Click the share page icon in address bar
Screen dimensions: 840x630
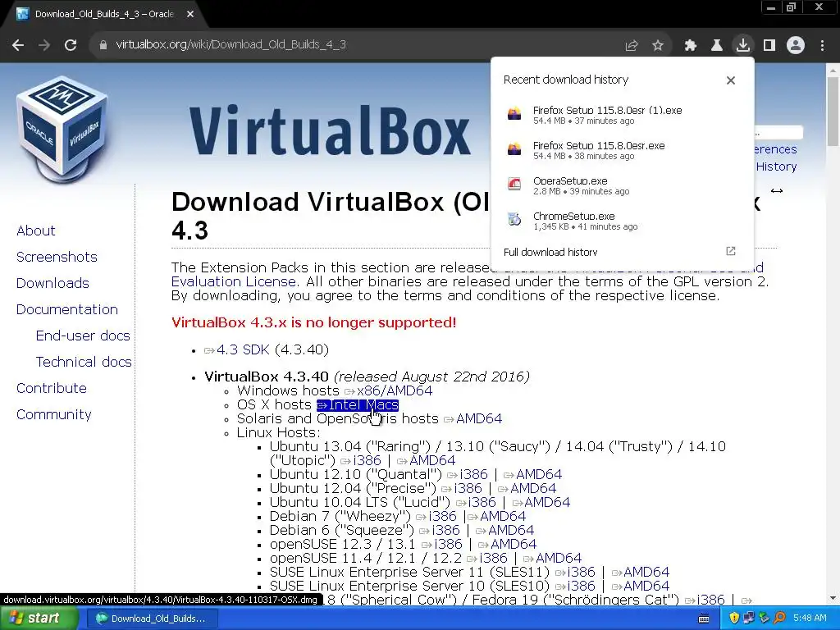point(632,46)
